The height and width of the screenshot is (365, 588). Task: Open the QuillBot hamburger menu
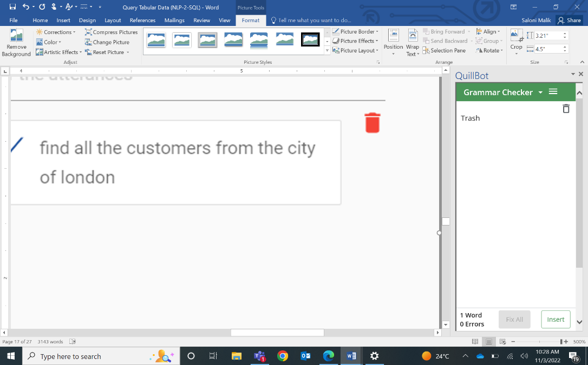tap(553, 92)
